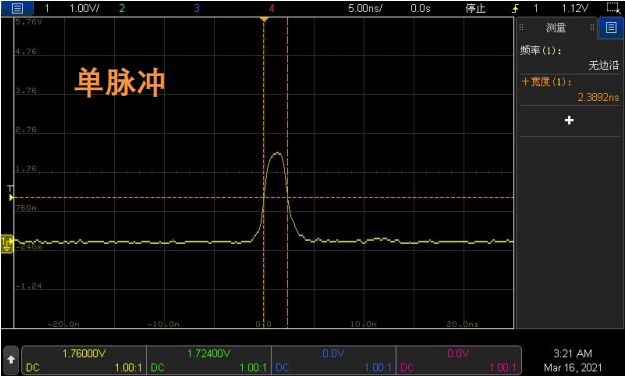The image size is (625, 376).
Task: Enable channel 2 in top bar
Action: click(122, 8)
